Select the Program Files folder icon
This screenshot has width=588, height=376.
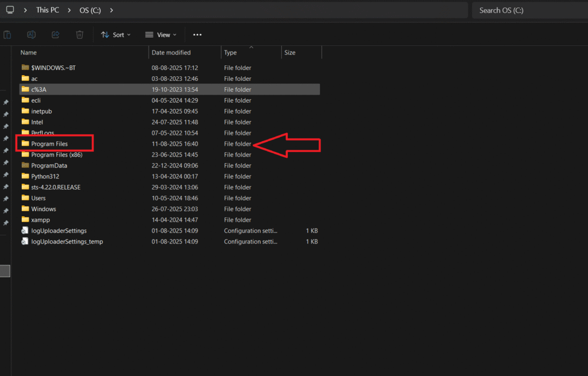point(25,144)
